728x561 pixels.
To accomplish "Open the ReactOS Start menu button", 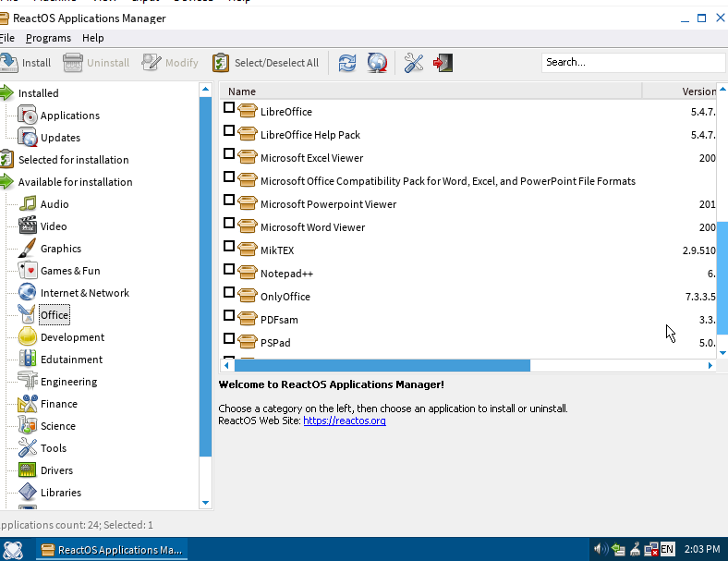I will (14, 550).
